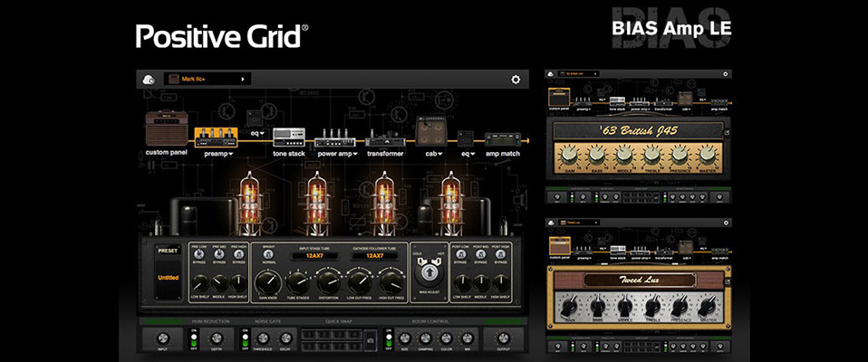868x362 pixels.
Task: Click edit icon beside '63 British J45 nameplate
Action: click(727, 133)
